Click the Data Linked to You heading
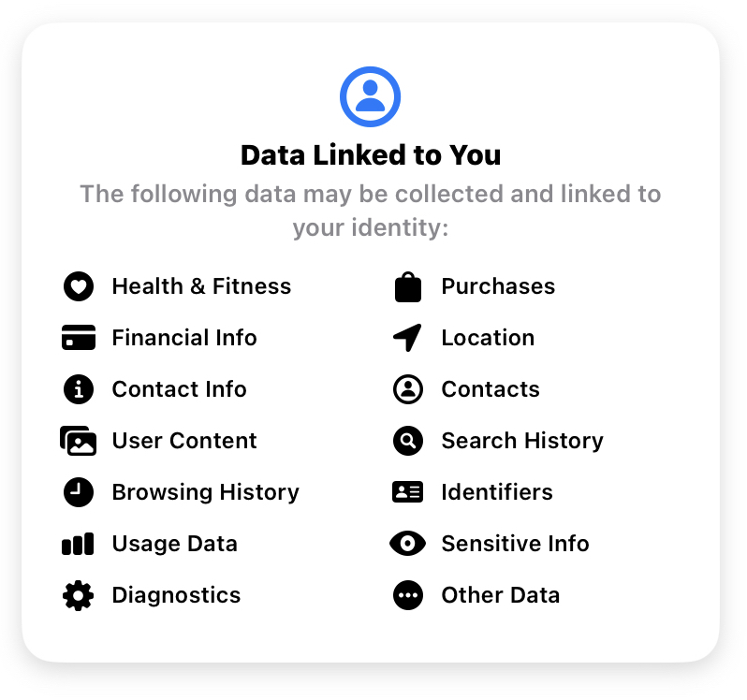 coord(371,155)
